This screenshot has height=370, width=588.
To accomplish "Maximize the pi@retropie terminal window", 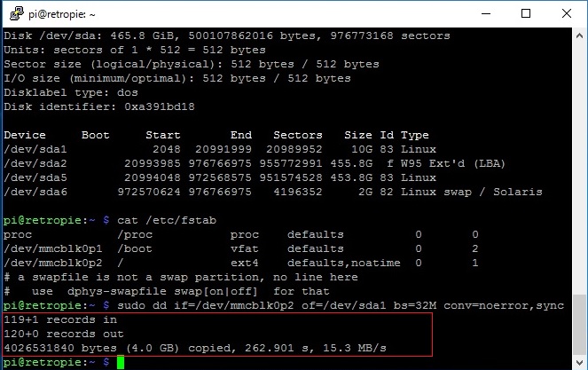I will pos(526,14).
